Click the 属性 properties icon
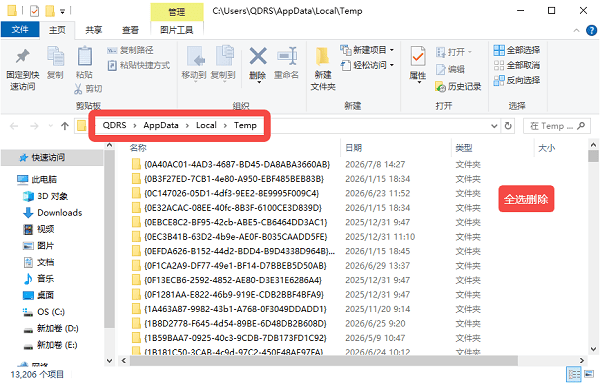The image size is (600, 383). pyautogui.click(x=417, y=57)
